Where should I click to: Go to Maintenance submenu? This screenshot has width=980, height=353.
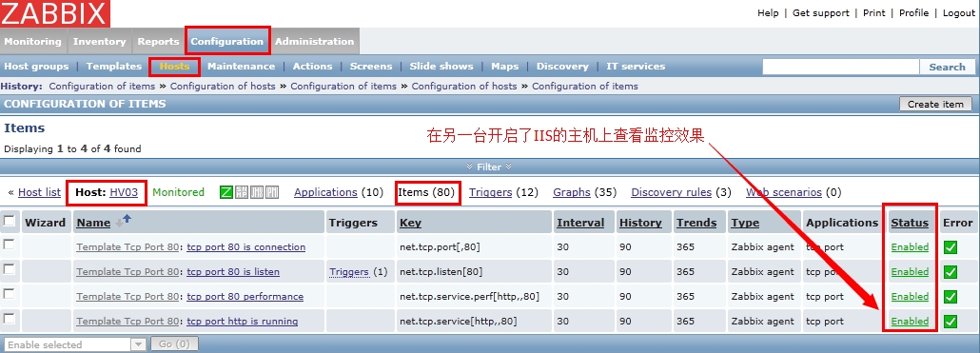(x=242, y=67)
